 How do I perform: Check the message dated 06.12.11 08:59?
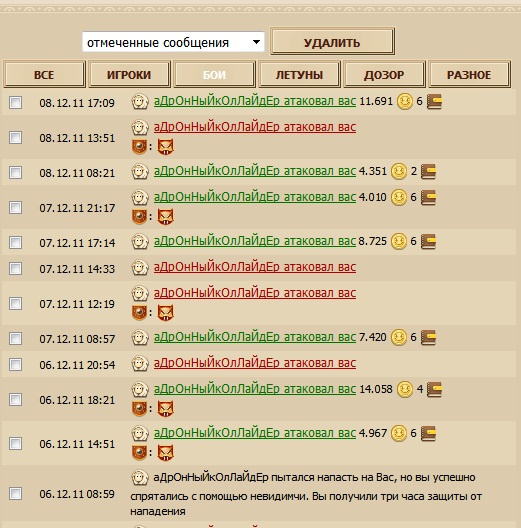pyautogui.click(x=15, y=494)
